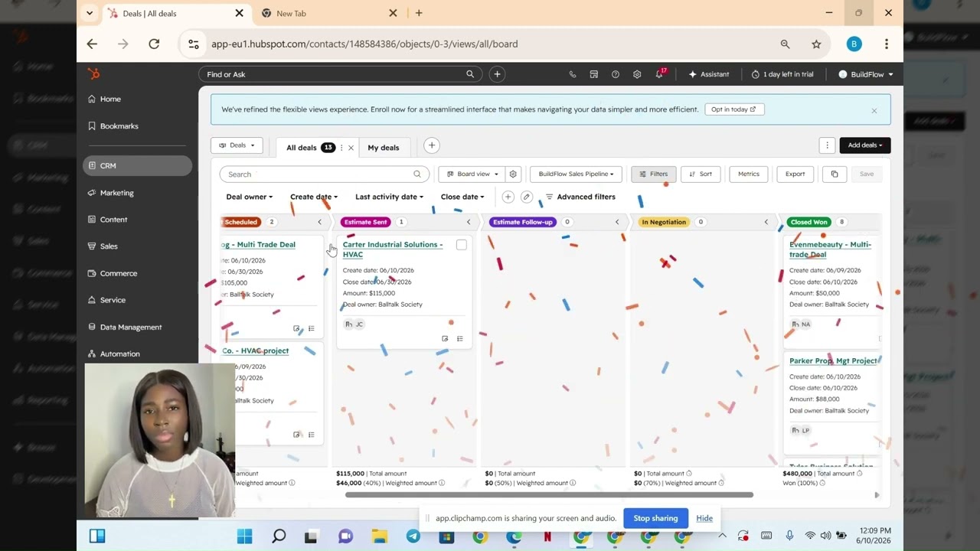Click Stop sharing in the Clipchamp bar

tap(655, 518)
